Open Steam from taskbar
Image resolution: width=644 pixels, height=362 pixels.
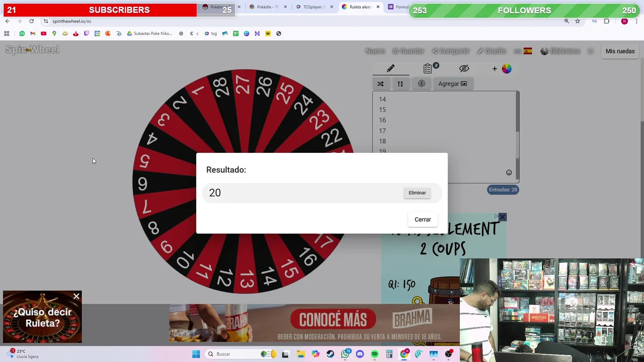[330, 354]
